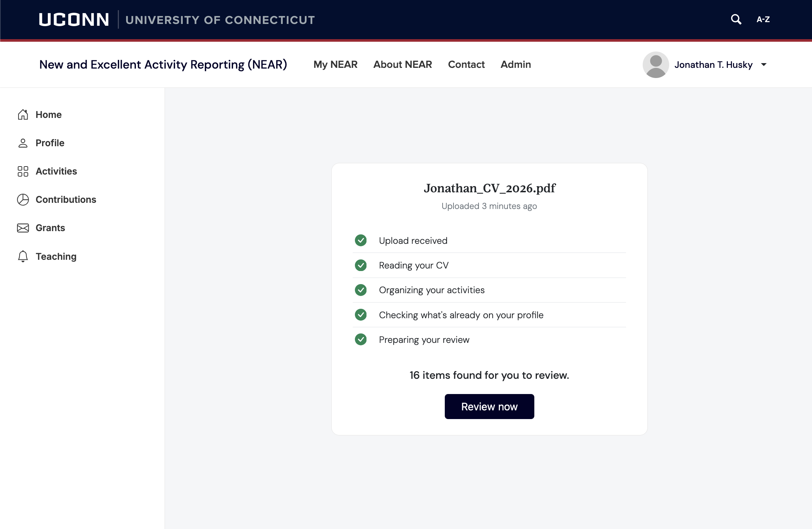Go to About NEAR
Image resolution: width=812 pixels, height=529 pixels.
403,65
